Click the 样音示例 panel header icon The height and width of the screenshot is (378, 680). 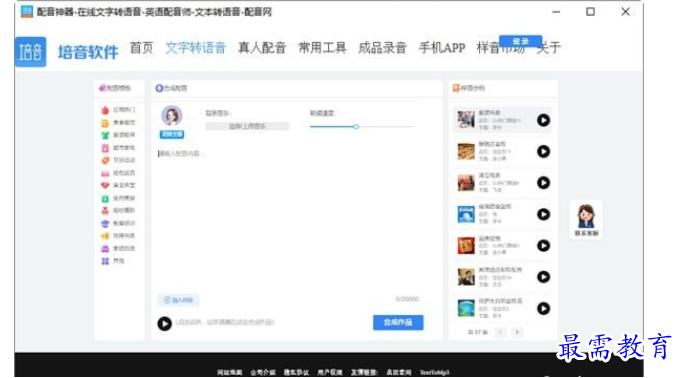pyautogui.click(x=456, y=88)
